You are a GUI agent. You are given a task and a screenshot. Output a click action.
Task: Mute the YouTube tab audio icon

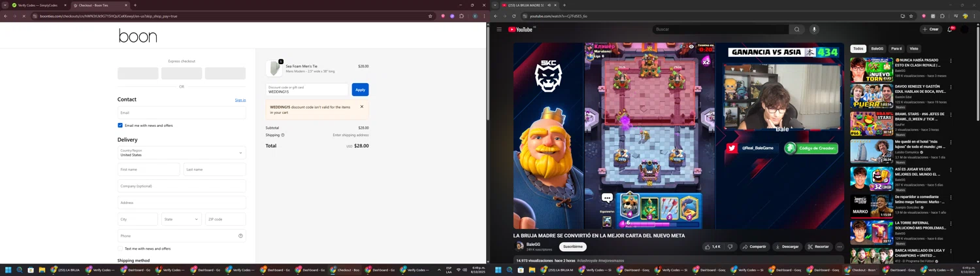(549, 5)
